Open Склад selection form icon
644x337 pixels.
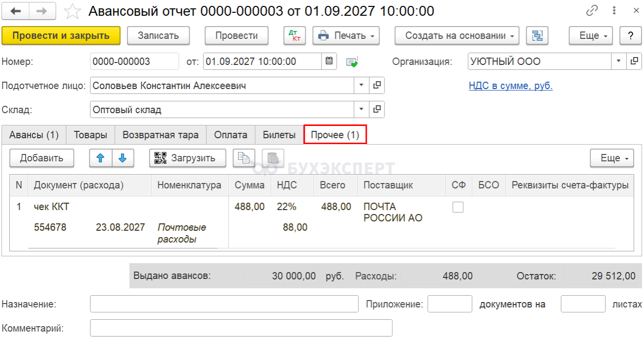(x=377, y=109)
